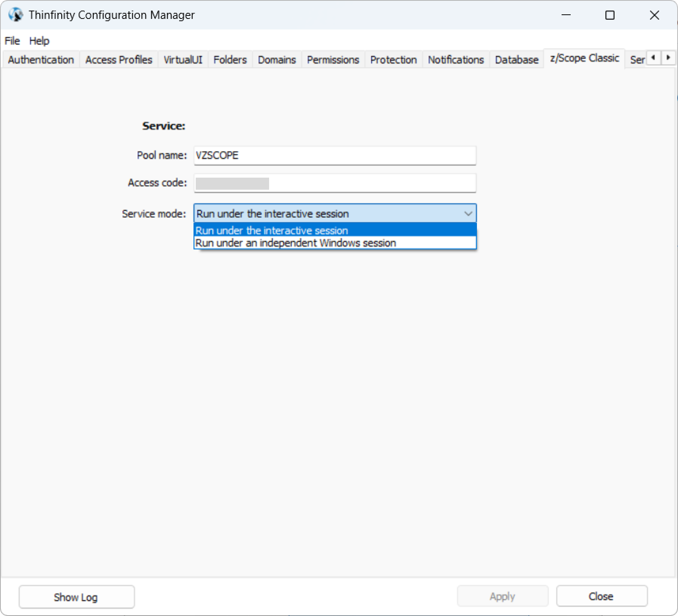678x616 pixels.
Task: Switch to the Protection tab
Action: 393,60
